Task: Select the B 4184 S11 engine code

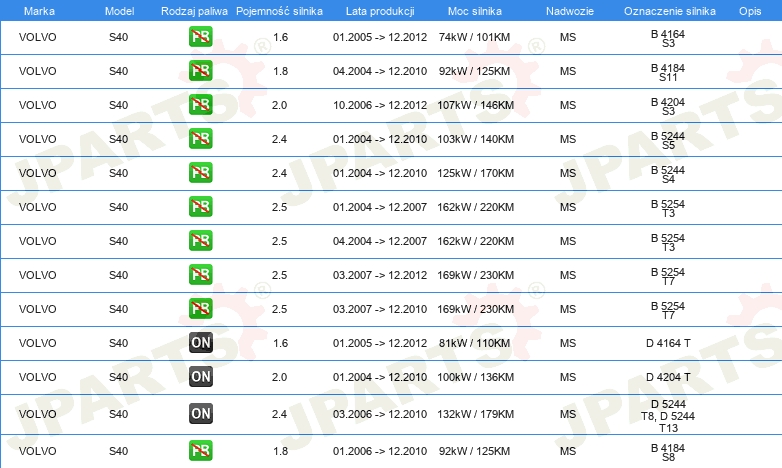Action: pos(668,72)
